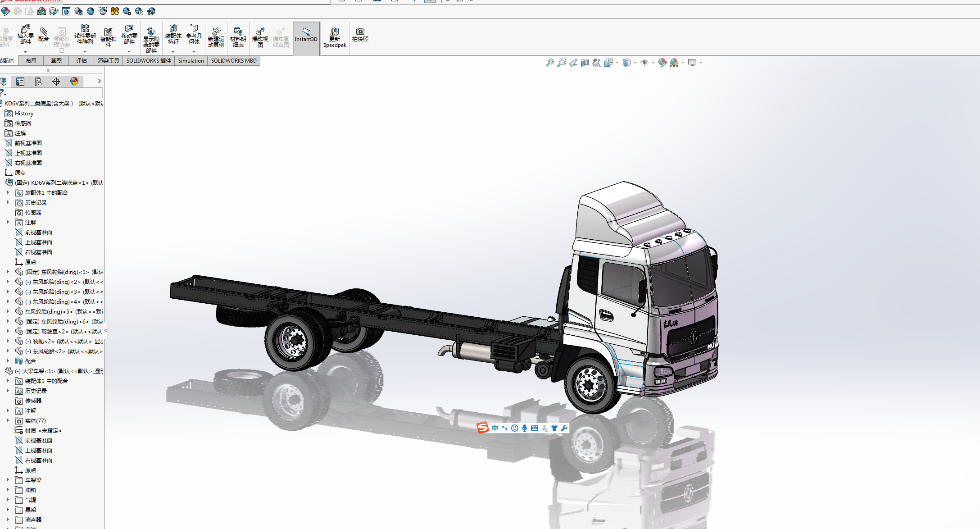
Task: Switch to SOLIDWORKS 插件 tab
Action: tap(149, 61)
